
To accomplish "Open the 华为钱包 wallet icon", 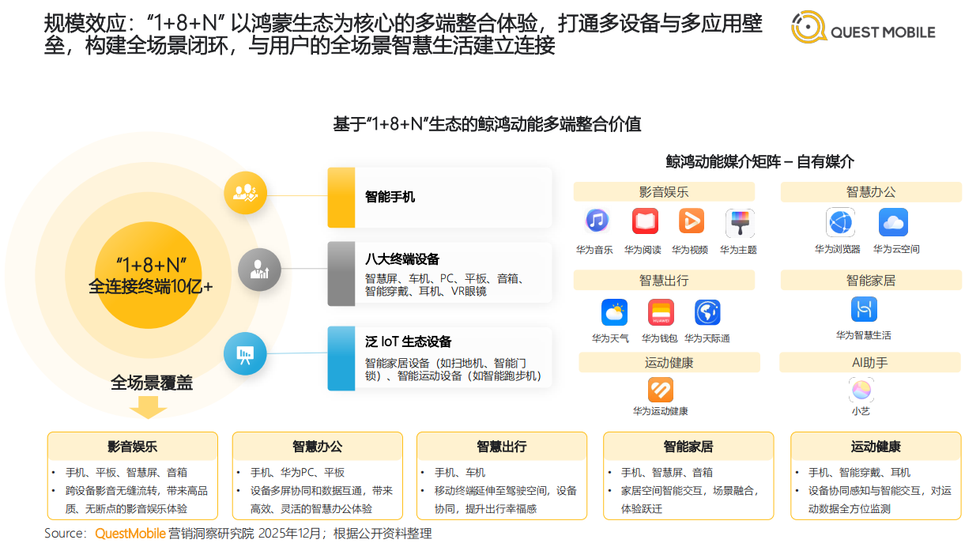I will coord(661,311).
